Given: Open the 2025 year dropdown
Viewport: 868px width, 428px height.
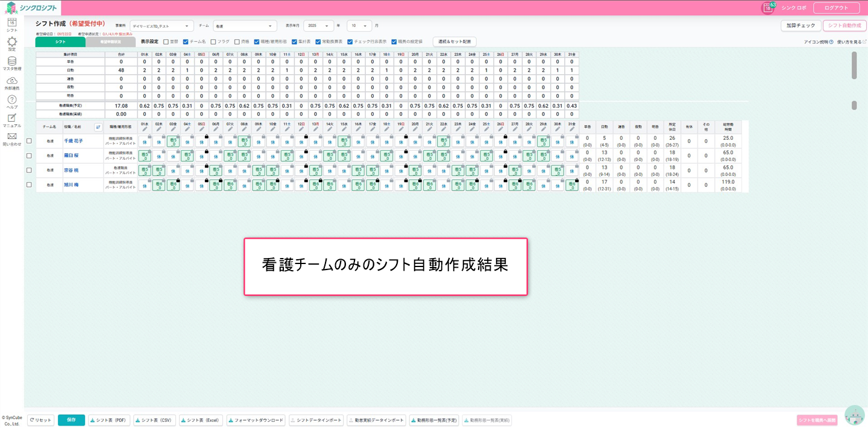Looking at the screenshot, I should 318,26.
